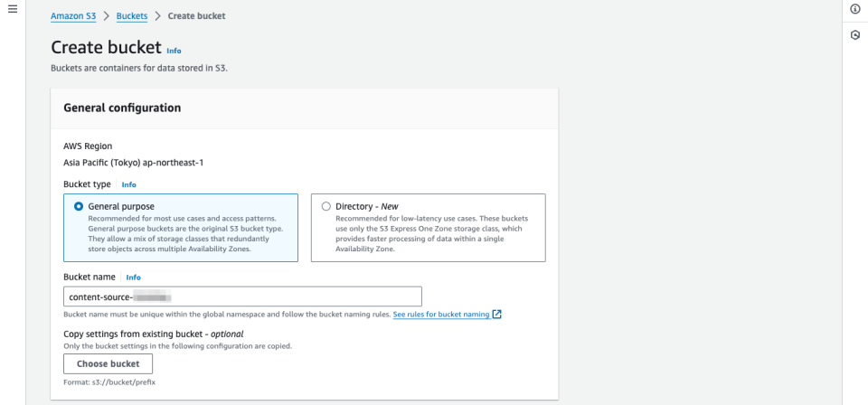Go to Amazon S3 breadcrumb link
Screen dimensions: 868x405
tap(73, 16)
